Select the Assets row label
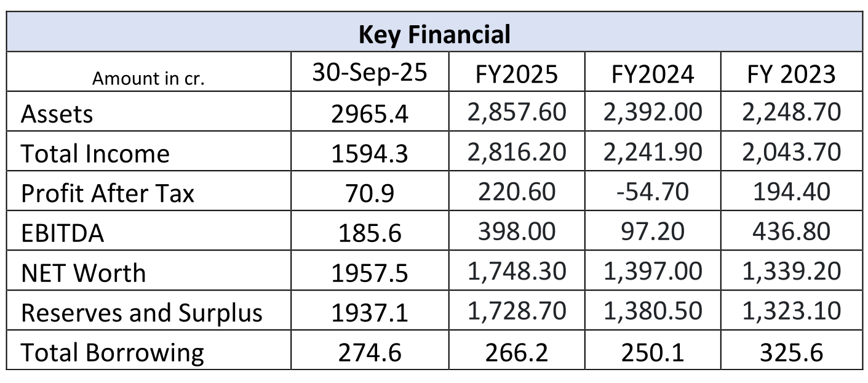 click(x=57, y=114)
